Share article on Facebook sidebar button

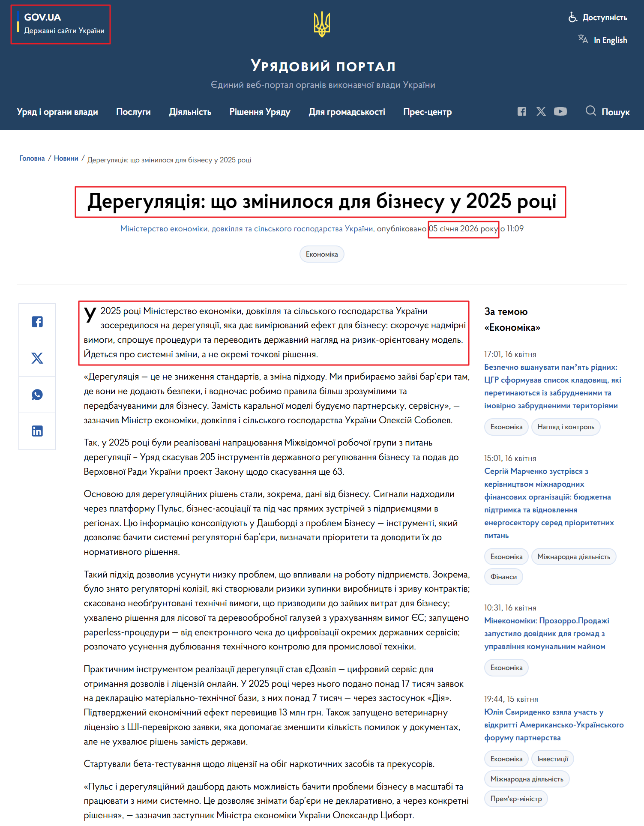pos(37,322)
